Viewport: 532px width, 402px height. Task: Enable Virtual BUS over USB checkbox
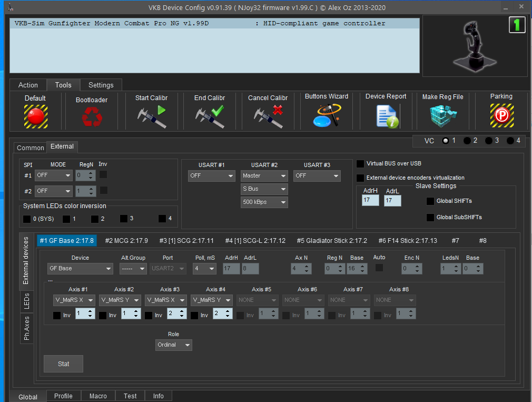361,164
